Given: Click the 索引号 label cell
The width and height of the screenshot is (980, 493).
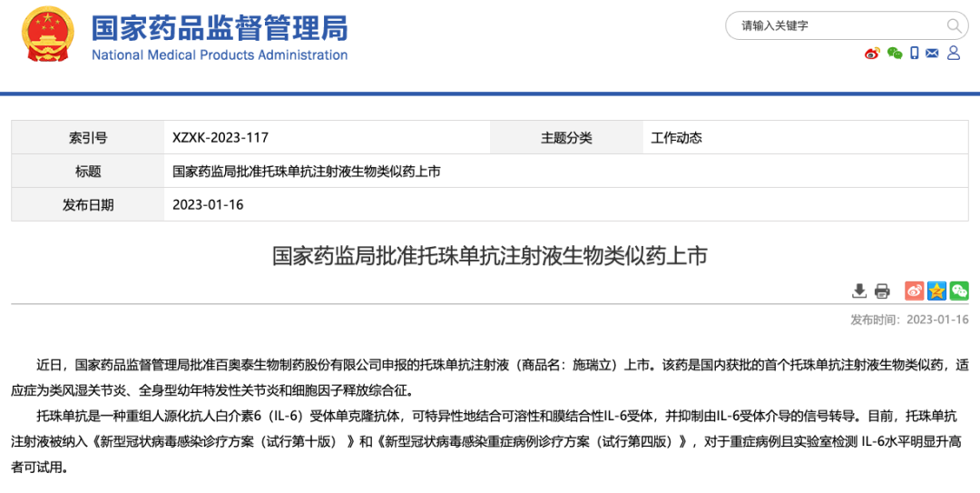Looking at the screenshot, I should (88, 138).
